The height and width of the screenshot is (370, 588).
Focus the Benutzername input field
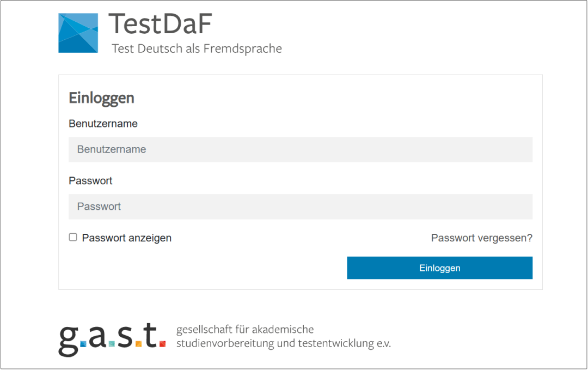[301, 149]
